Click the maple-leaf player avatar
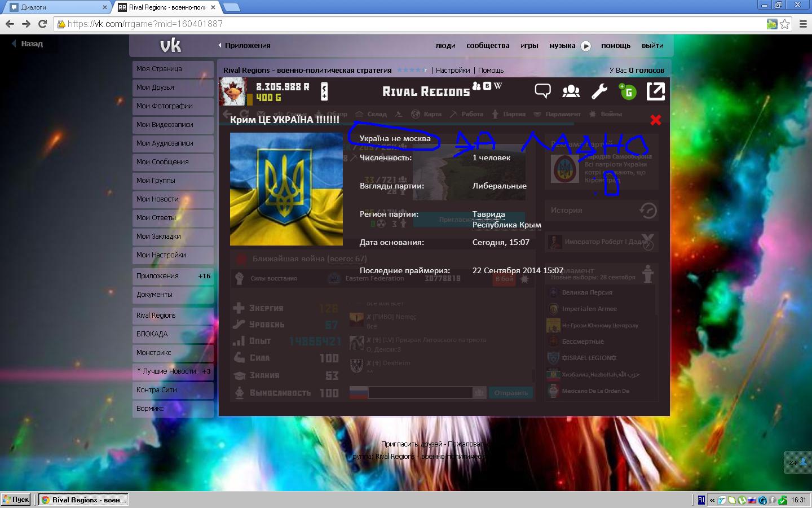 (232, 91)
